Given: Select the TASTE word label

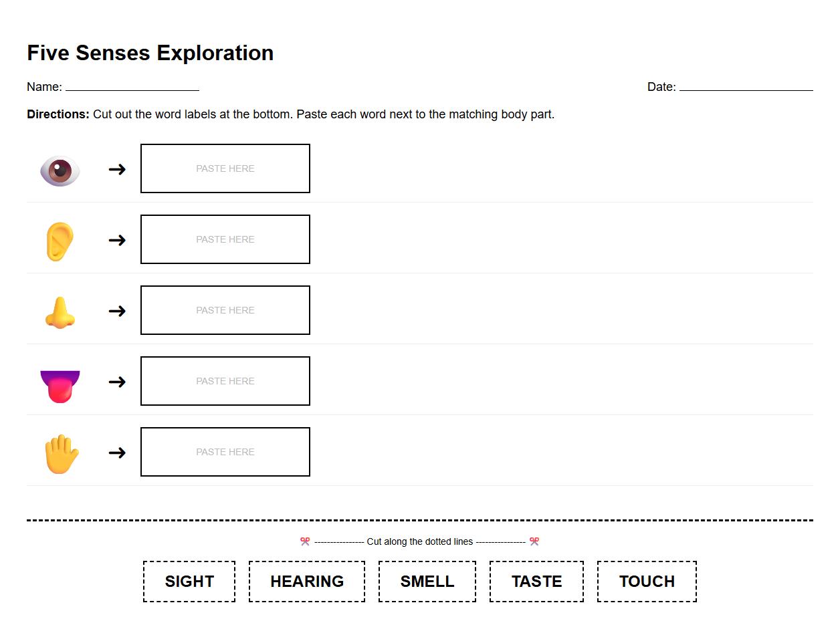Looking at the screenshot, I should pyautogui.click(x=536, y=581).
